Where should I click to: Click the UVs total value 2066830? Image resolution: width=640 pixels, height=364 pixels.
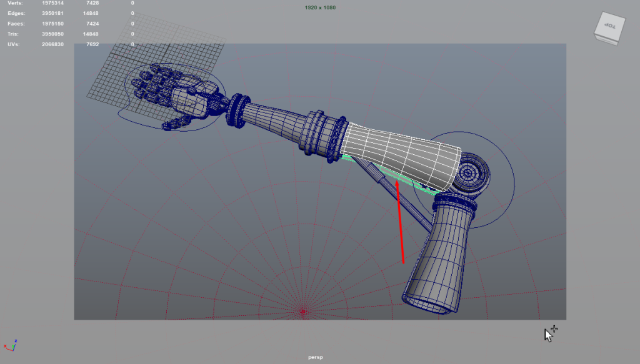click(52, 44)
